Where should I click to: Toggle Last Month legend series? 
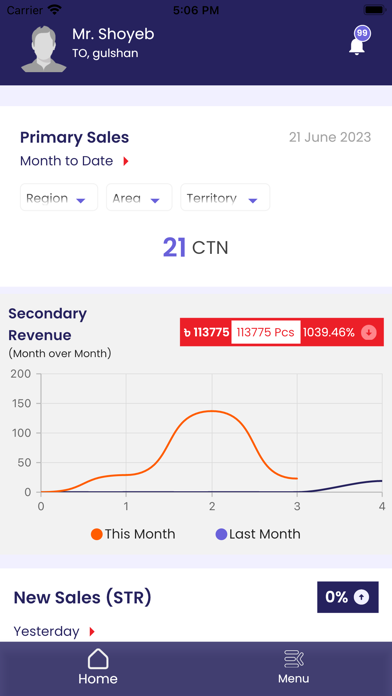tap(258, 534)
